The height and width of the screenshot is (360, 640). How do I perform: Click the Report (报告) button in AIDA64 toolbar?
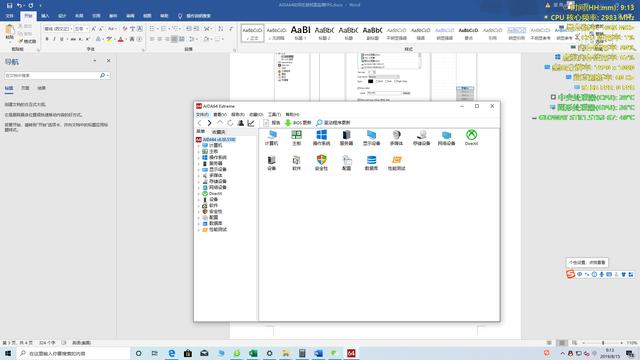[x=272, y=123]
